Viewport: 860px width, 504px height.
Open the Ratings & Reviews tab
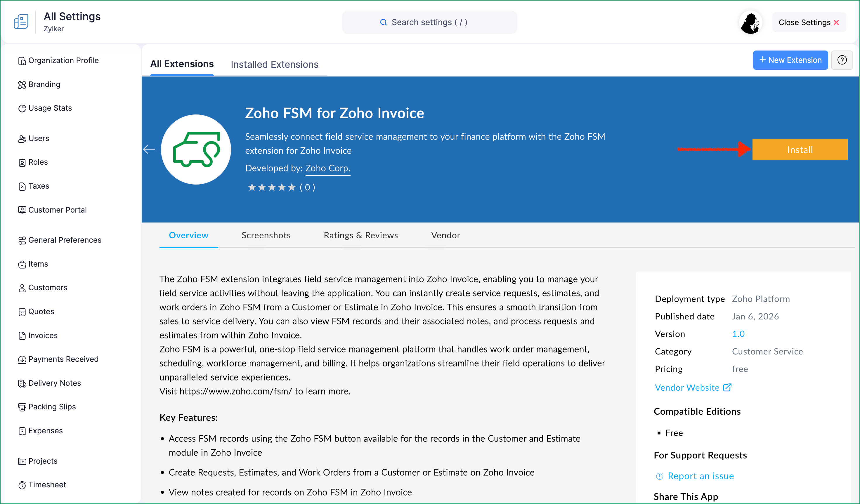(x=361, y=235)
